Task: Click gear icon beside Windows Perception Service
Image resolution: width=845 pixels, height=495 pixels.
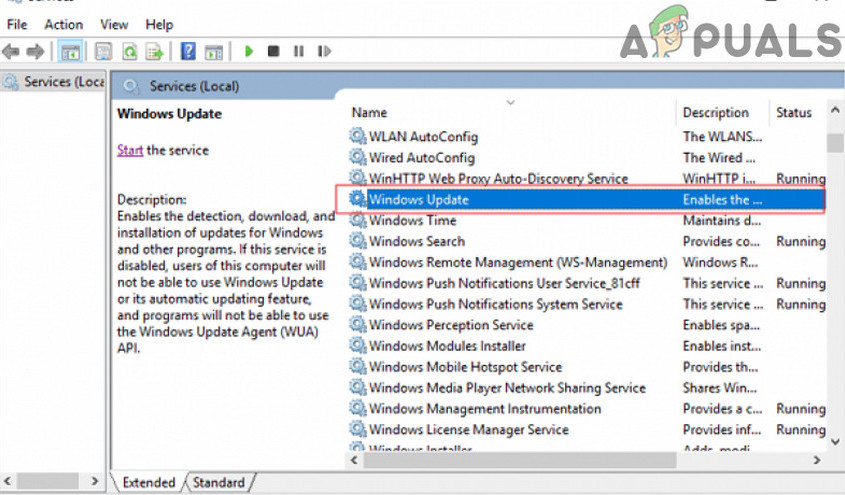Action: (357, 324)
